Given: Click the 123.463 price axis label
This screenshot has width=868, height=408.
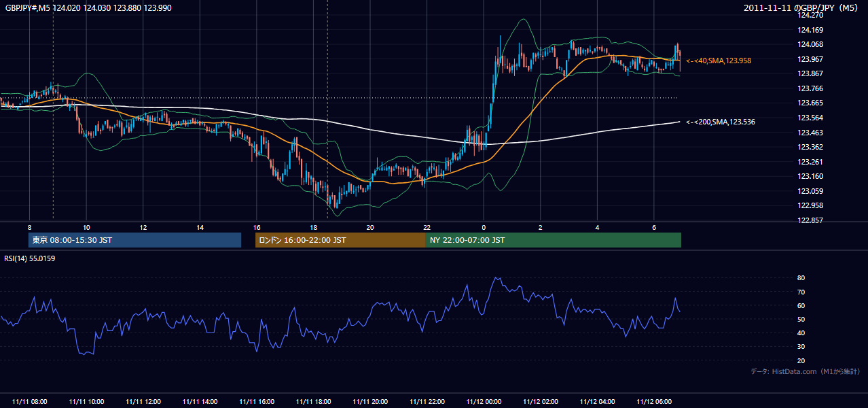Looking at the screenshot, I should click(x=810, y=133).
